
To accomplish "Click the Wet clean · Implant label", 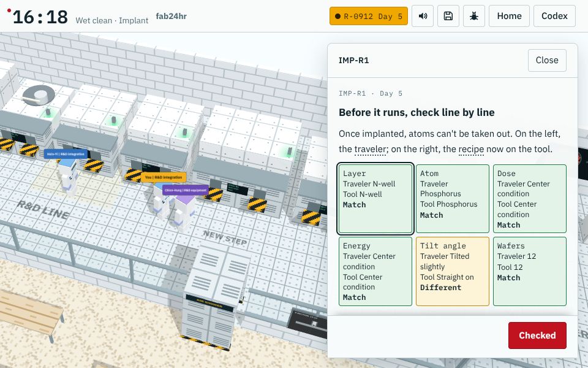I will click(111, 20).
